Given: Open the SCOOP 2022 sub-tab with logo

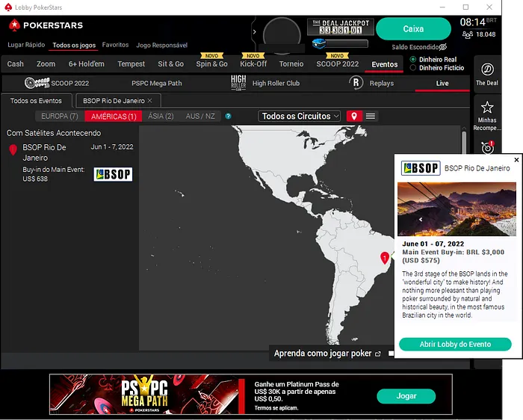Looking at the screenshot, I should click(x=57, y=83).
